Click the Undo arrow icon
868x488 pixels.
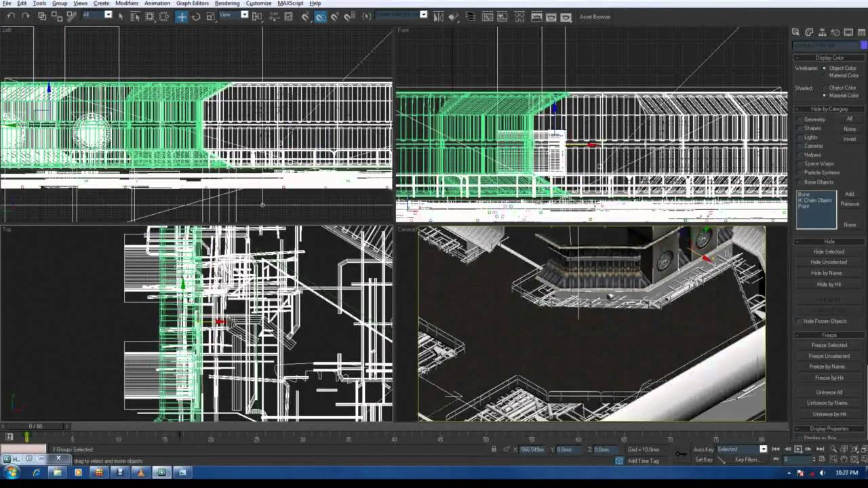pyautogui.click(x=10, y=16)
